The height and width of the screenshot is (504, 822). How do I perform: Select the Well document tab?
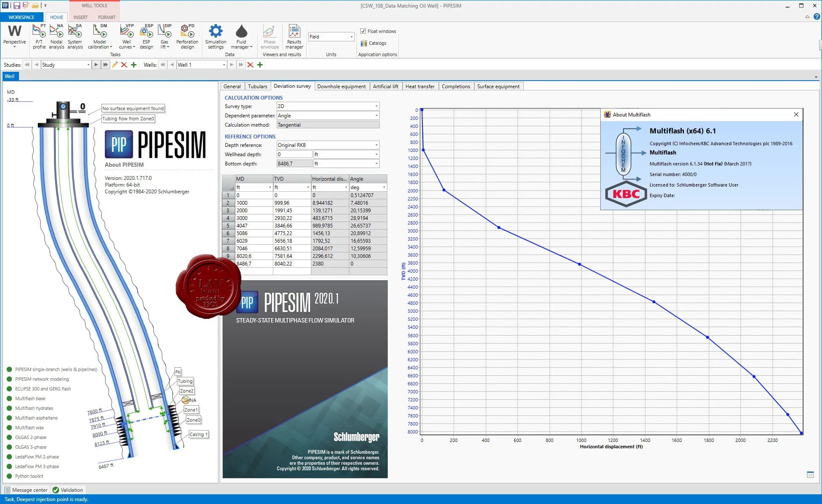10,76
